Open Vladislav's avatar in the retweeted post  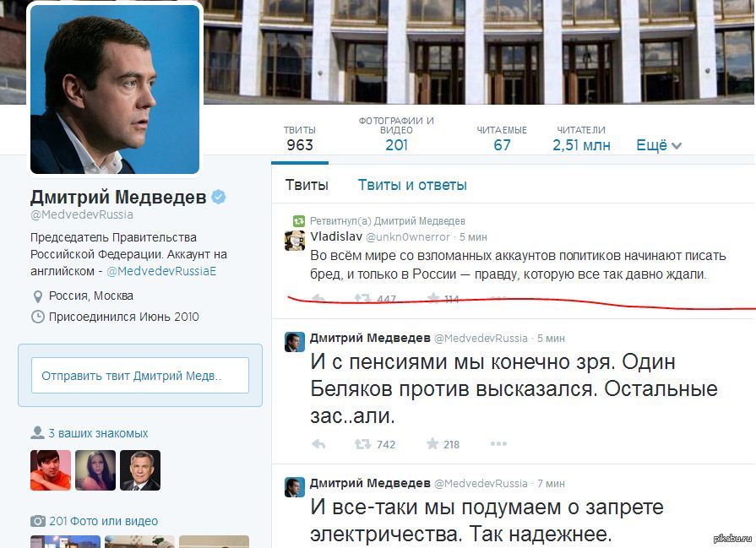click(295, 240)
